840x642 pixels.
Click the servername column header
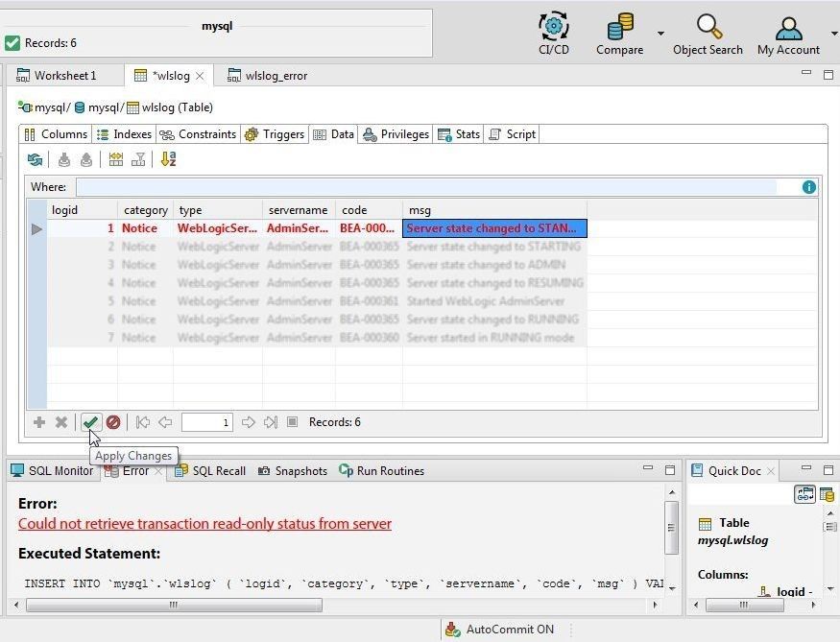pyautogui.click(x=299, y=210)
